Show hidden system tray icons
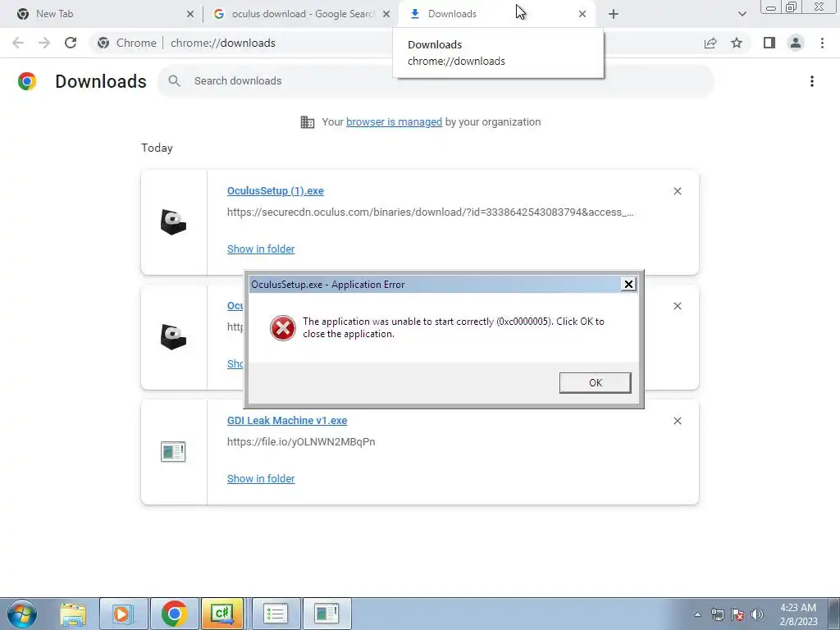 point(697,614)
